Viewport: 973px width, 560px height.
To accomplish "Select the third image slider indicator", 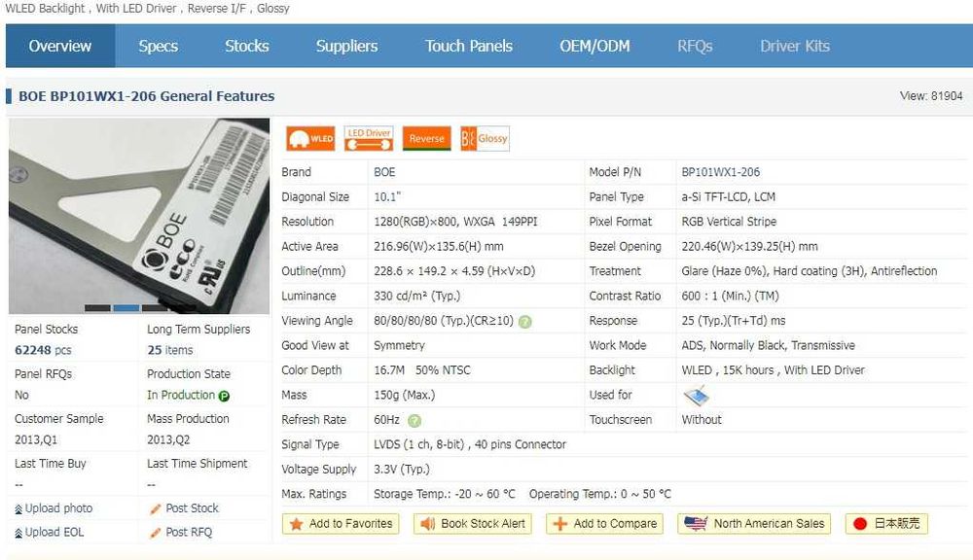I will (155, 307).
